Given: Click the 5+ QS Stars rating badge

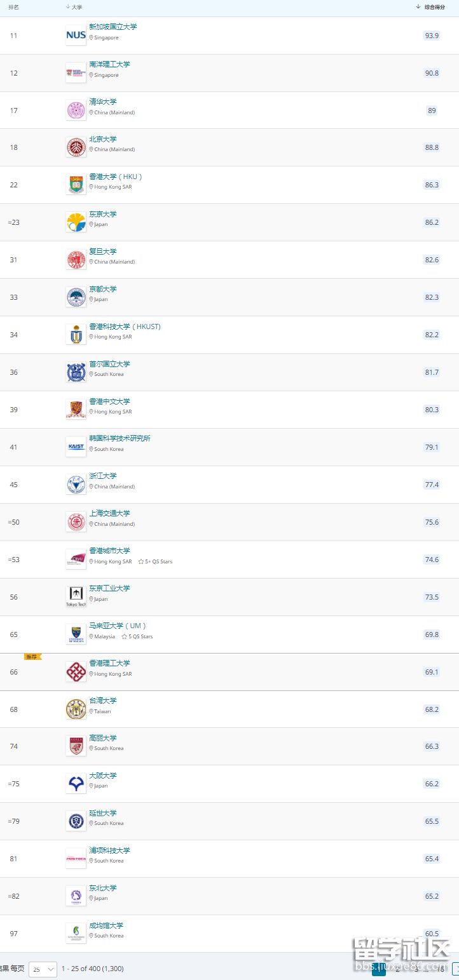Looking at the screenshot, I should click(156, 561).
